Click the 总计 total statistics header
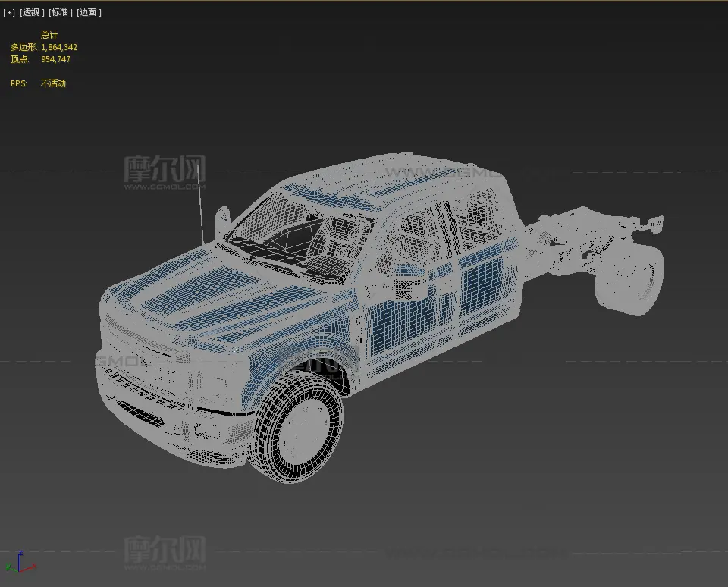The width and height of the screenshot is (728, 587). click(x=49, y=35)
